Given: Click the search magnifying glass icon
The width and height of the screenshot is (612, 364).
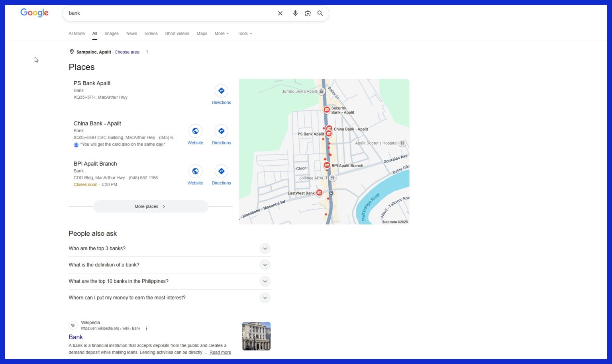Looking at the screenshot, I should coord(320,13).
